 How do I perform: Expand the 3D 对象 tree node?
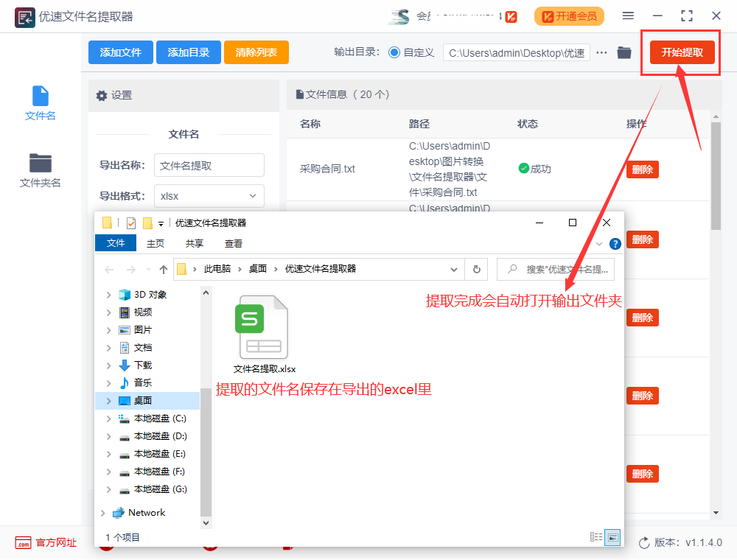click(108, 295)
